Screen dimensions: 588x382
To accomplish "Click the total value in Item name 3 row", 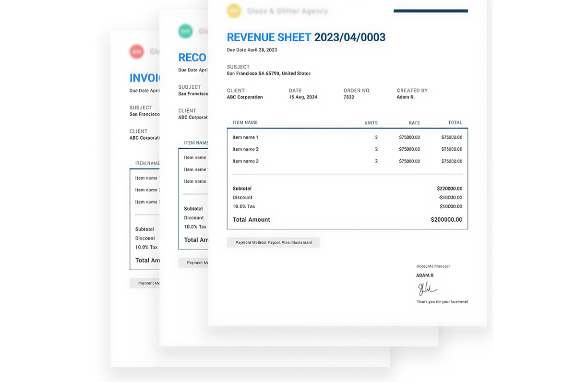I will pos(452,161).
